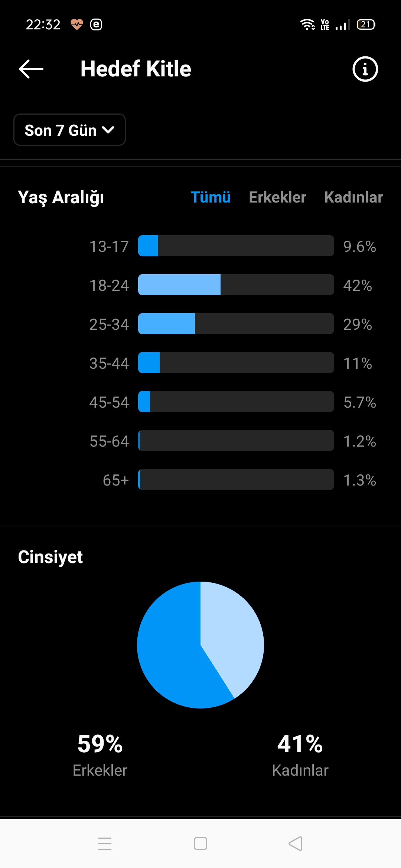
Task: Expand the Son 7 Gün dropdown
Action: pos(69,130)
